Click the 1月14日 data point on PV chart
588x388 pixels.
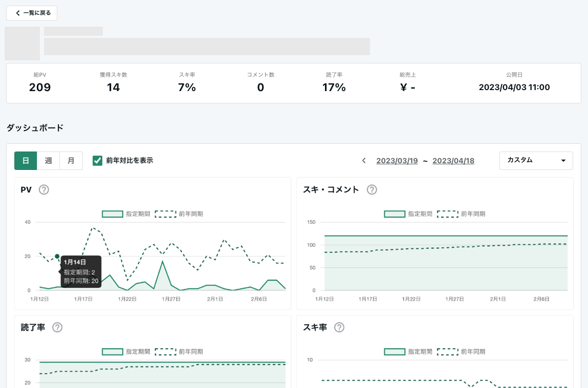click(x=57, y=256)
